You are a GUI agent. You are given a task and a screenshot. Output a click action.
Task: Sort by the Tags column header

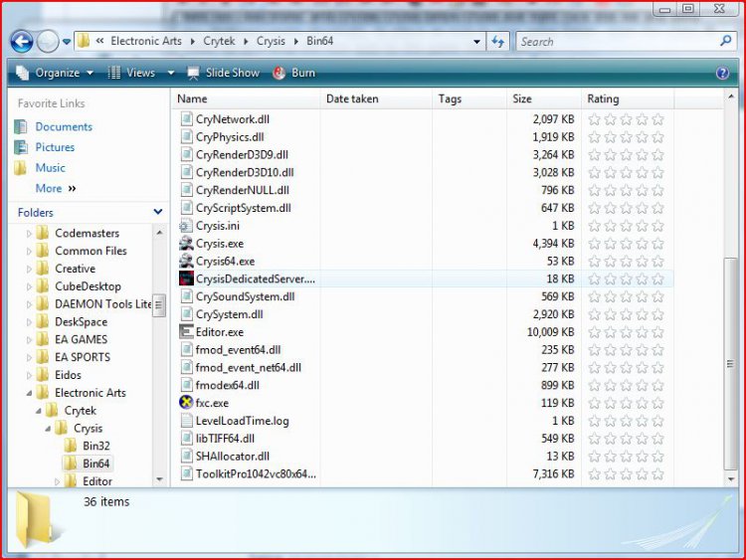(469, 98)
